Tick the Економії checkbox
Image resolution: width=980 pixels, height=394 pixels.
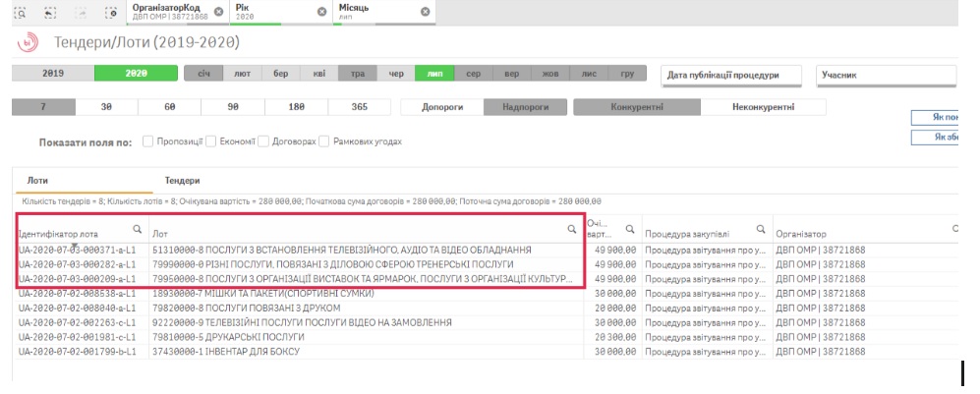coord(211,141)
